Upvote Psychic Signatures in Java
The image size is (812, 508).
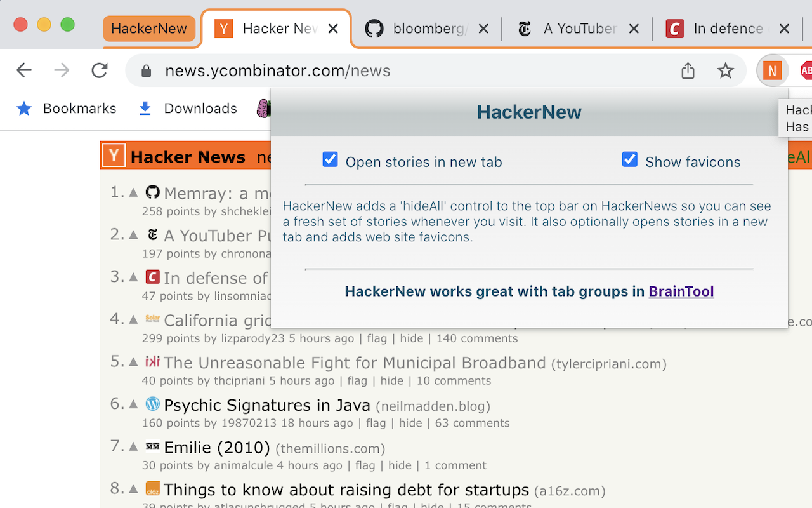[133, 404]
